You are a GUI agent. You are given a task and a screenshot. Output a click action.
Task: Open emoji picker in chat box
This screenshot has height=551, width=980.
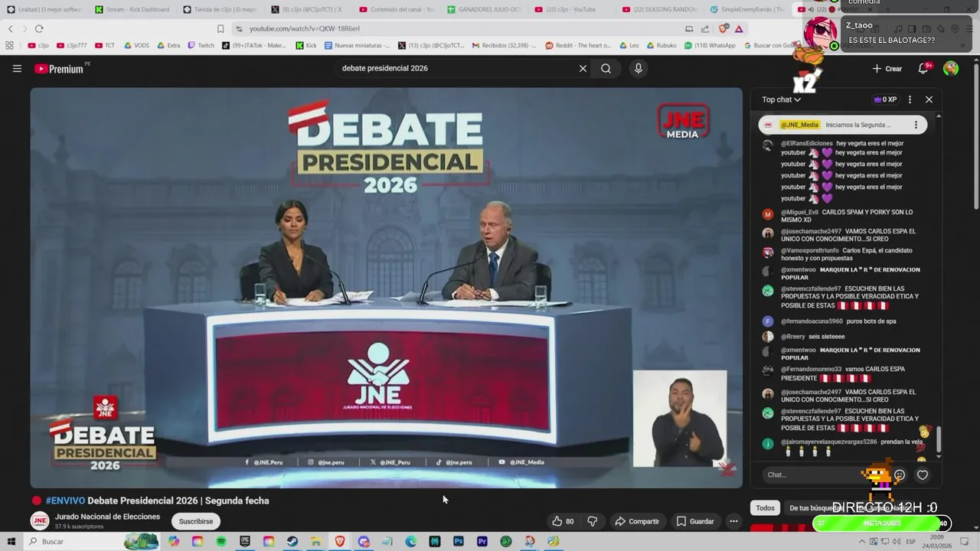[900, 474]
